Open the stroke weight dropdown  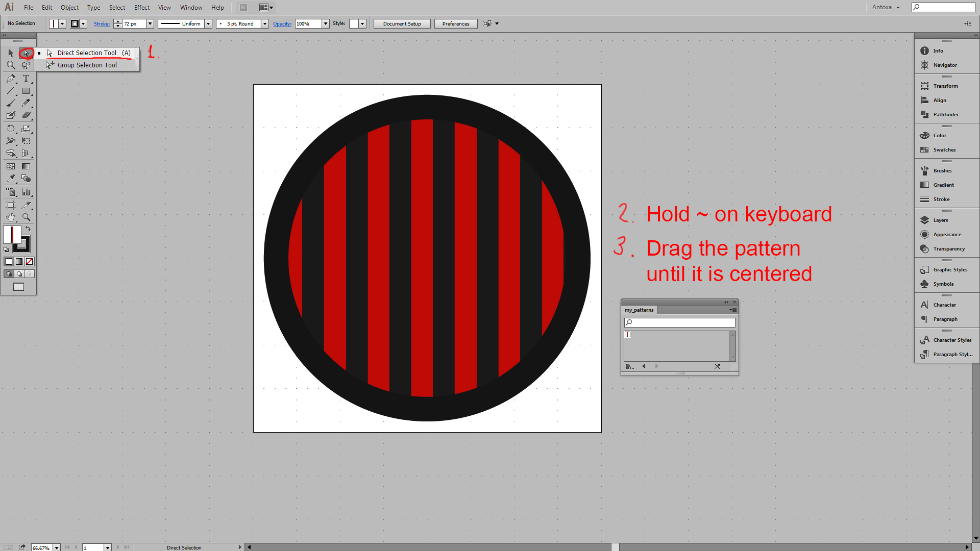coord(150,24)
